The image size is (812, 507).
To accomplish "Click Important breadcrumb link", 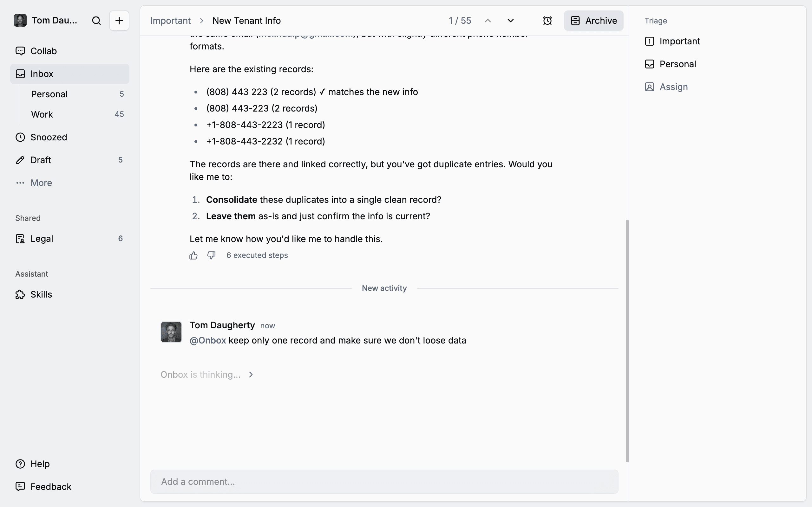I will click(170, 21).
